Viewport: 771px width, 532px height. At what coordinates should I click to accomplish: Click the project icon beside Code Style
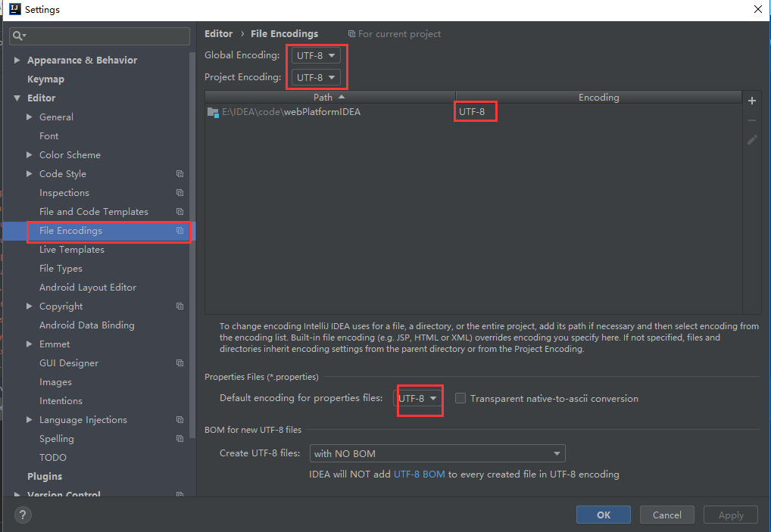(180, 174)
